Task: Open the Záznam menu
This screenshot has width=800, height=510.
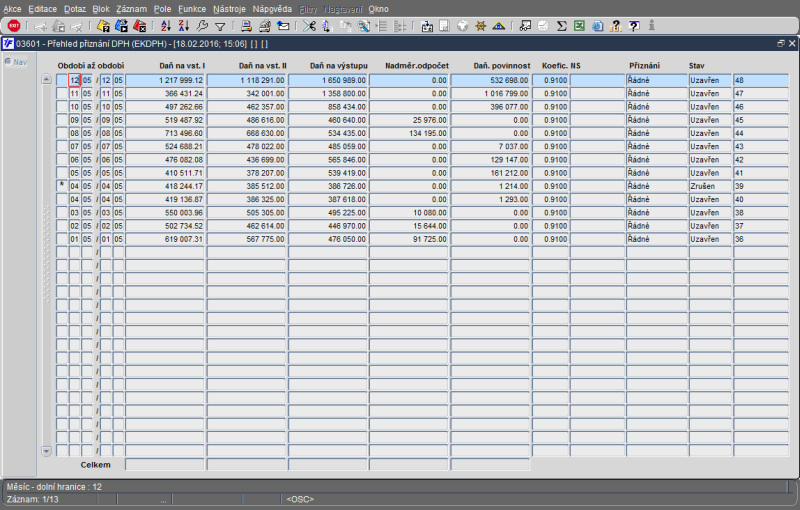Action: (x=131, y=9)
